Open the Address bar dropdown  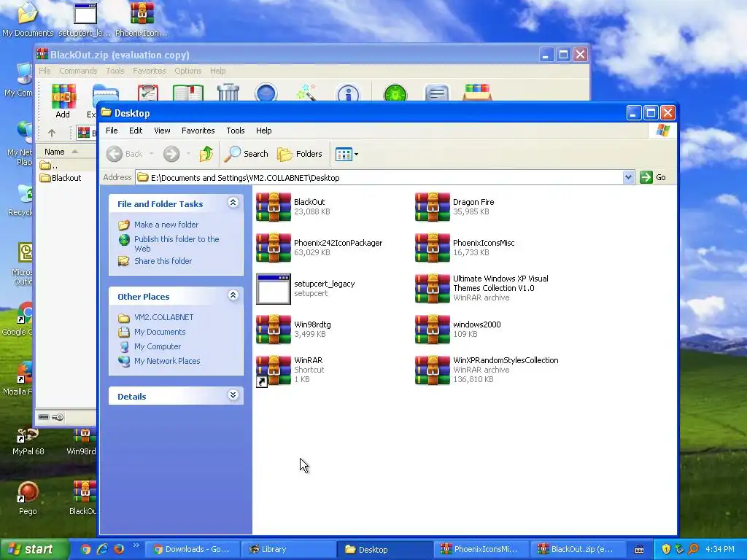point(628,178)
